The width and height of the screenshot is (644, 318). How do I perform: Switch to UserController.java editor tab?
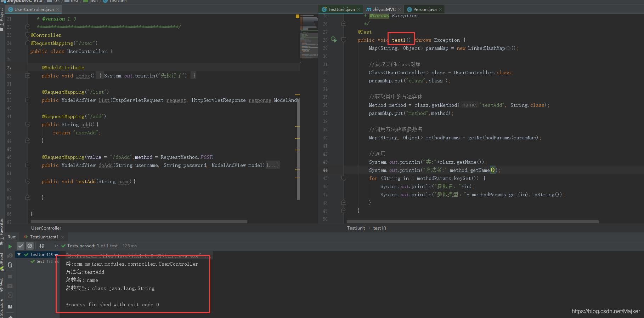click(x=34, y=10)
